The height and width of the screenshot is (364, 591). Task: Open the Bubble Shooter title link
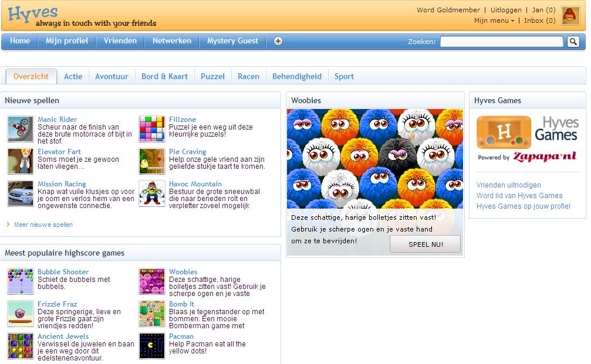point(63,272)
